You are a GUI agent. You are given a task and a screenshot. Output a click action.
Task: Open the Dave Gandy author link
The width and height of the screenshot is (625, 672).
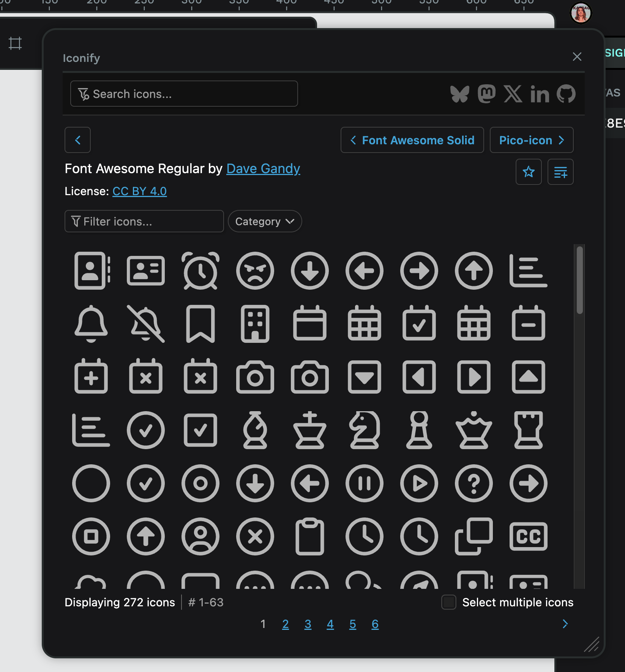[263, 169]
